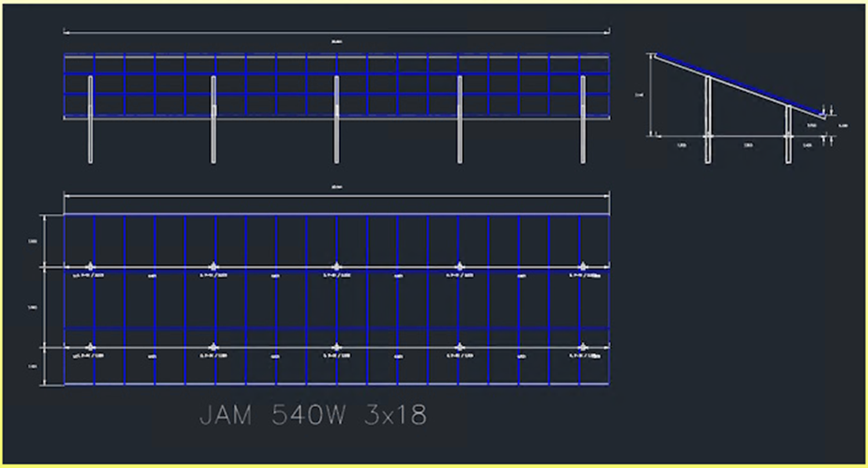Viewport: 868px width, 468px height.
Task: Select the overall width dimension above plan view
Action: (336, 194)
